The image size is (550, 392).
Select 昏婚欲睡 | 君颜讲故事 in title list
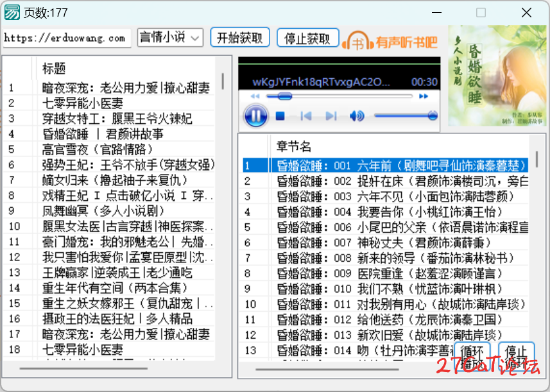tap(103, 134)
